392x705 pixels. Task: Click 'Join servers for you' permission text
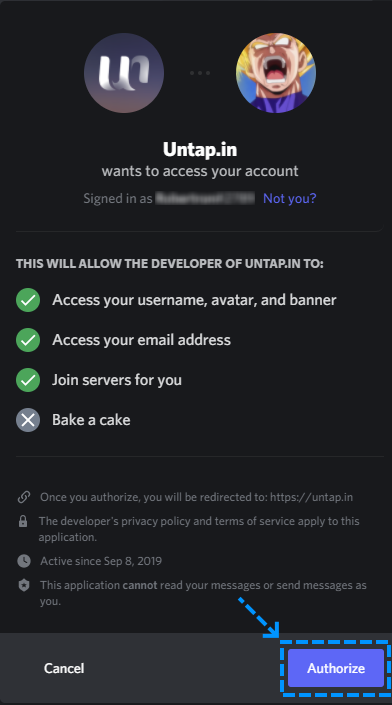point(117,380)
